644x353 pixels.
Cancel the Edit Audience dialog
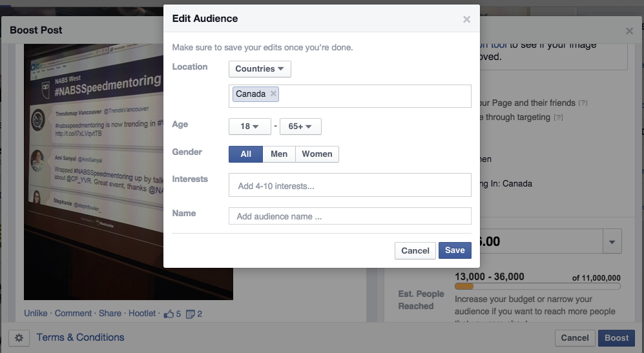tap(415, 251)
